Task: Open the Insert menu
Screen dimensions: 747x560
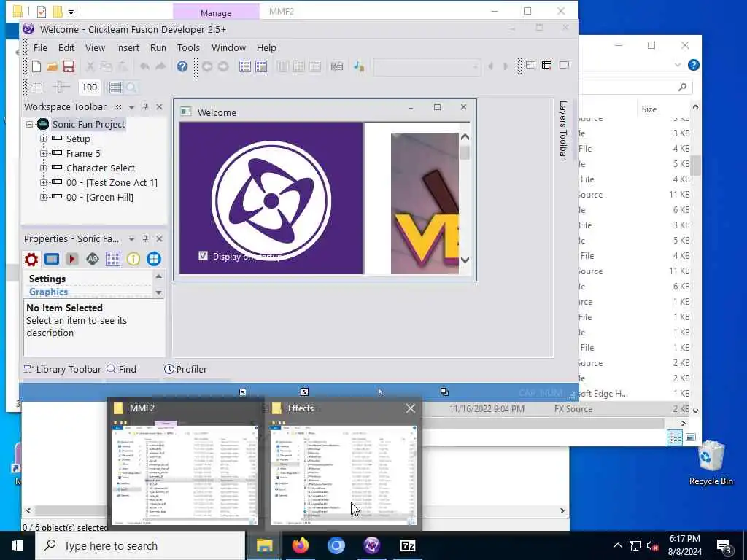Action: point(127,47)
